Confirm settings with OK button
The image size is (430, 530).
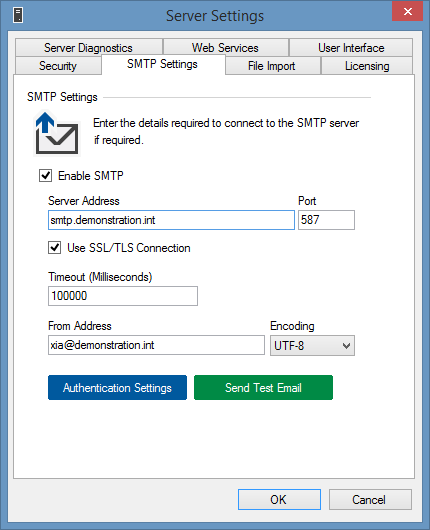279,499
